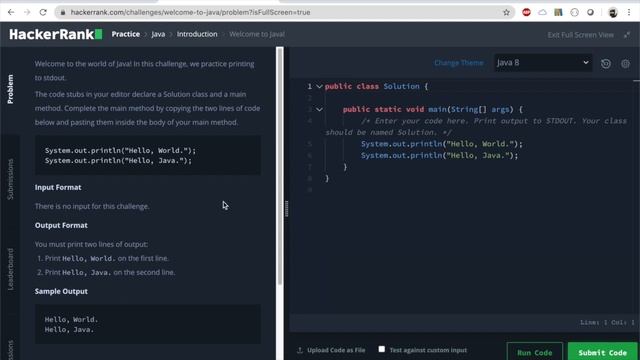Click 'There is no input for this challenge.' text
640x360 pixels.
pos(92,207)
